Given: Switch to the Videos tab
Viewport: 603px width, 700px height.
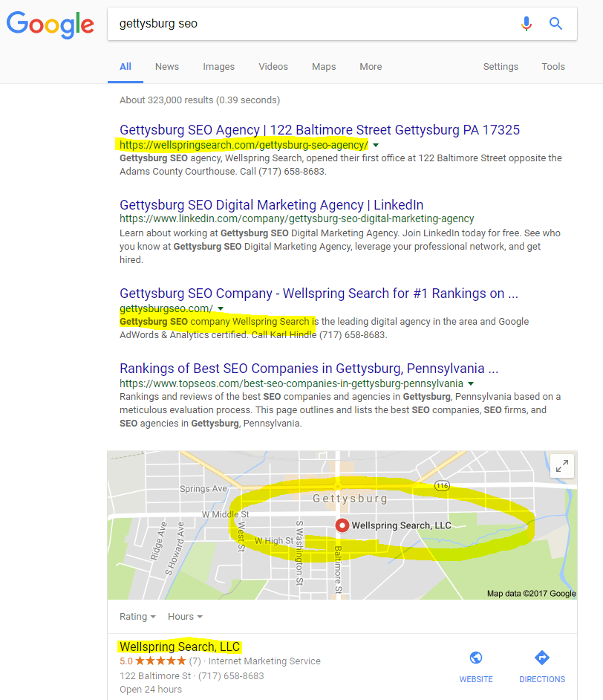Looking at the screenshot, I should pyautogui.click(x=273, y=67).
